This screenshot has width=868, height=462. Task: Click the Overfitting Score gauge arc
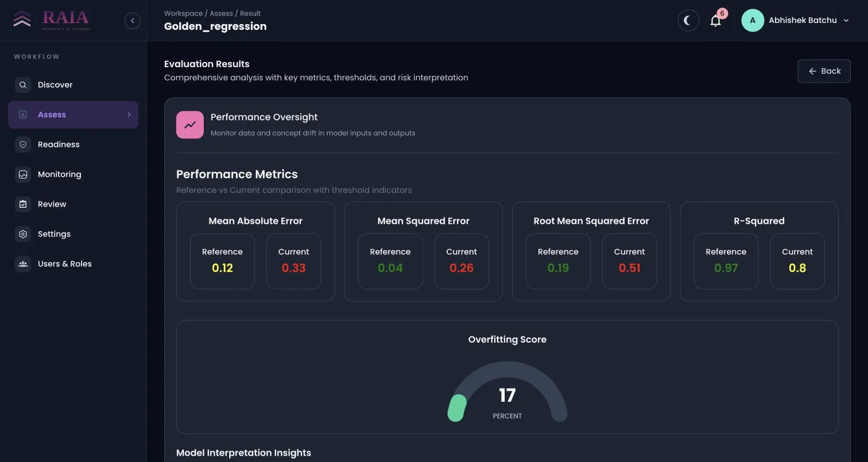pos(507,390)
